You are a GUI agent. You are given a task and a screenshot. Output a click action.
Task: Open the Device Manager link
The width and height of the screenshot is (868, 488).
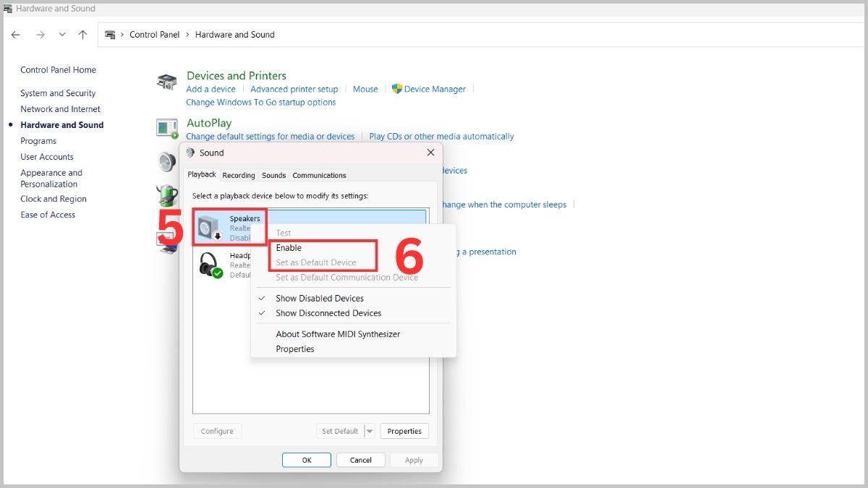(435, 89)
